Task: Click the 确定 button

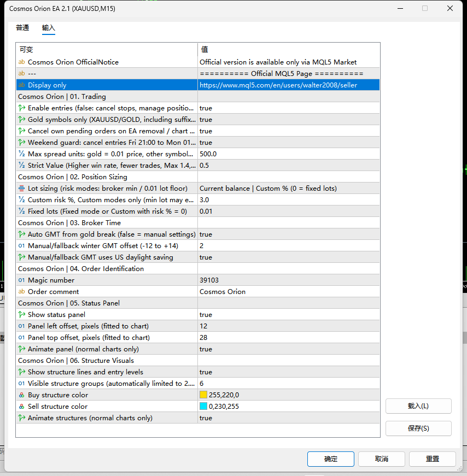Action: tap(331, 459)
